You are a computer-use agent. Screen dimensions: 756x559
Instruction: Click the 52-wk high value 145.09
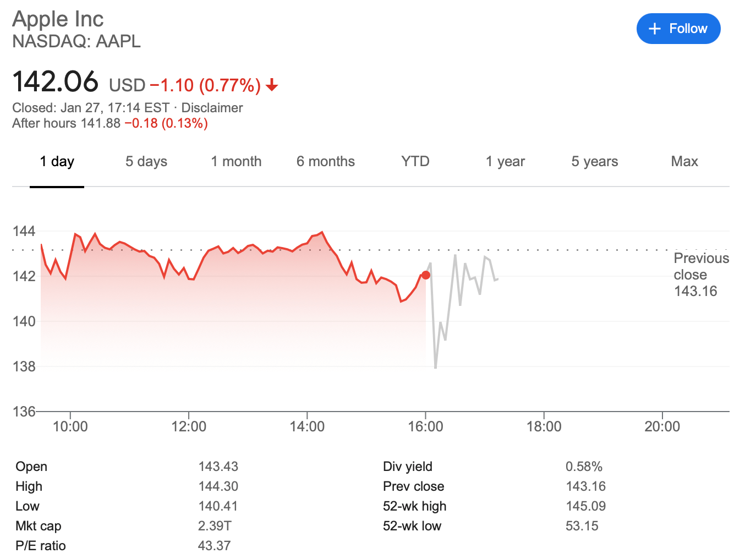tap(585, 506)
